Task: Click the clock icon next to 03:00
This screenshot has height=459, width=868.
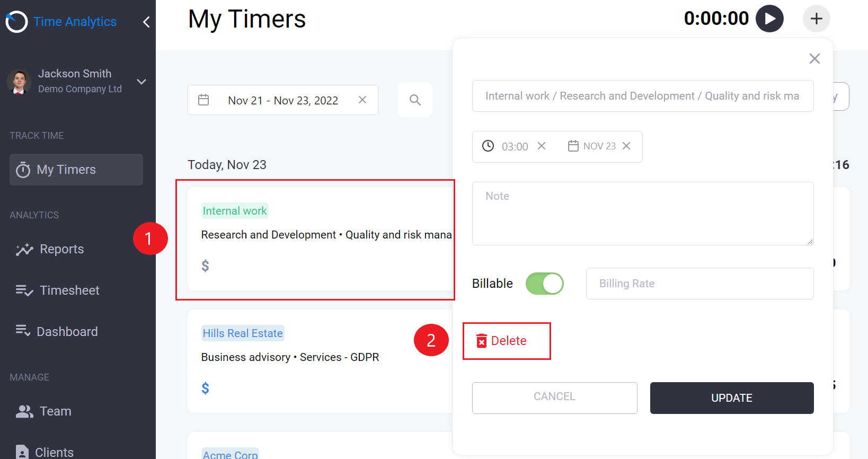Action: click(x=488, y=146)
